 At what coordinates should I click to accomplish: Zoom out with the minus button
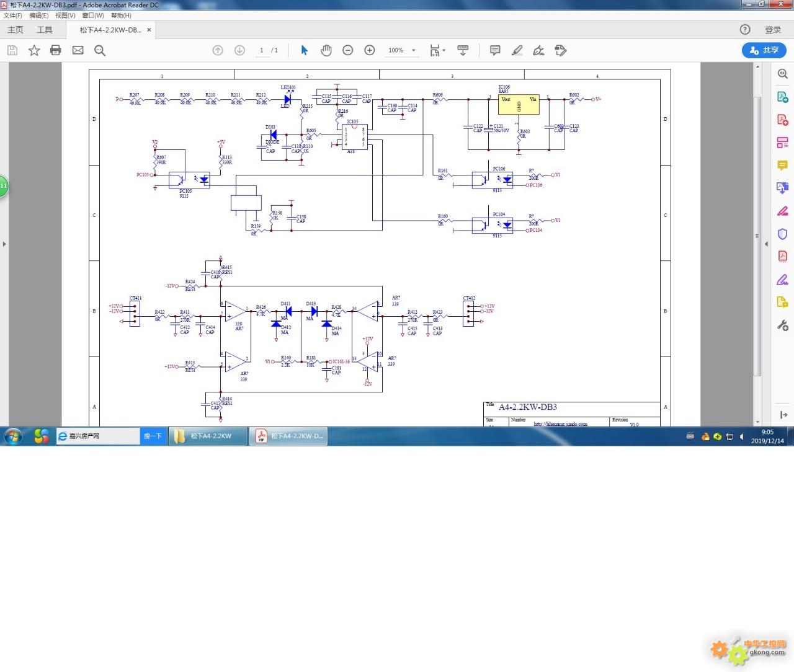click(348, 50)
